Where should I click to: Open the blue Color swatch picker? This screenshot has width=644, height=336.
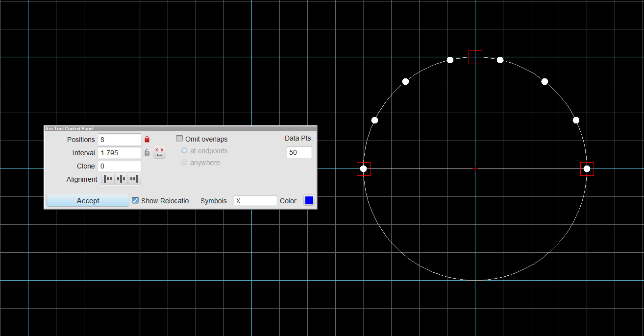point(309,200)
